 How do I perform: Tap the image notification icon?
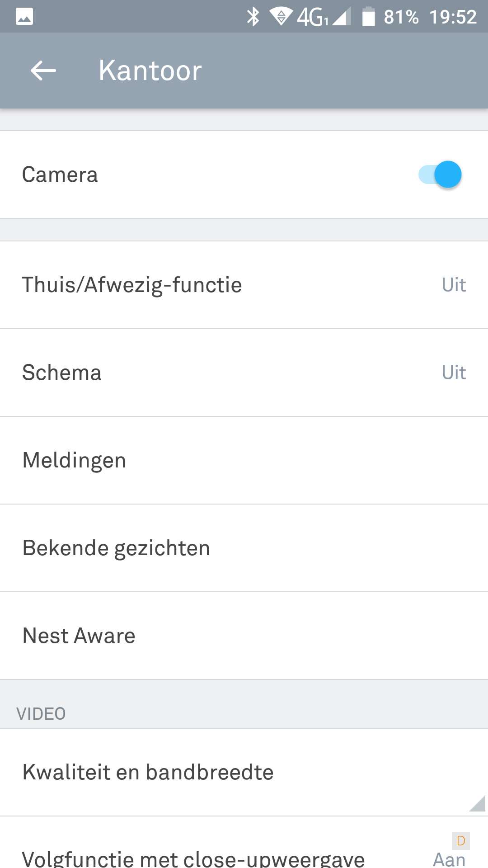[24, 17]
